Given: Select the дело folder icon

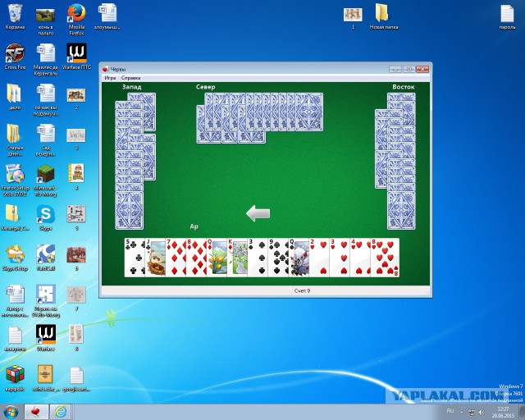Looking at the screenshot, I should coord(15,97).
